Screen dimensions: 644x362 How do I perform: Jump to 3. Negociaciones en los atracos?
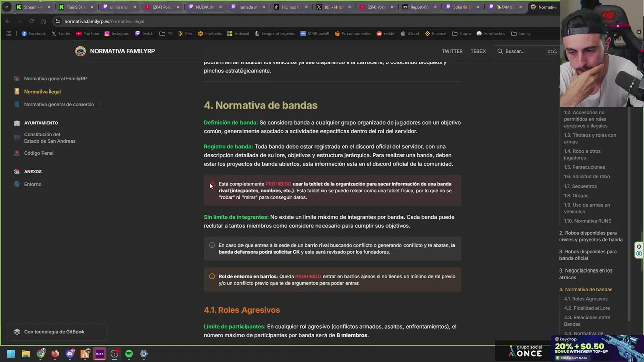(x=586, y=274)
